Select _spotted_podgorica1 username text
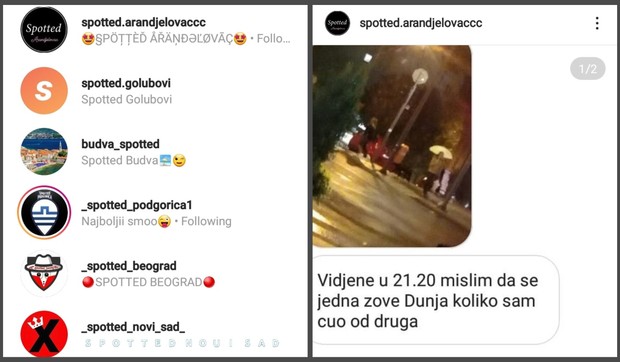This screenshot has height=362, width=620. pyautogui.click(x=136, y=205)
